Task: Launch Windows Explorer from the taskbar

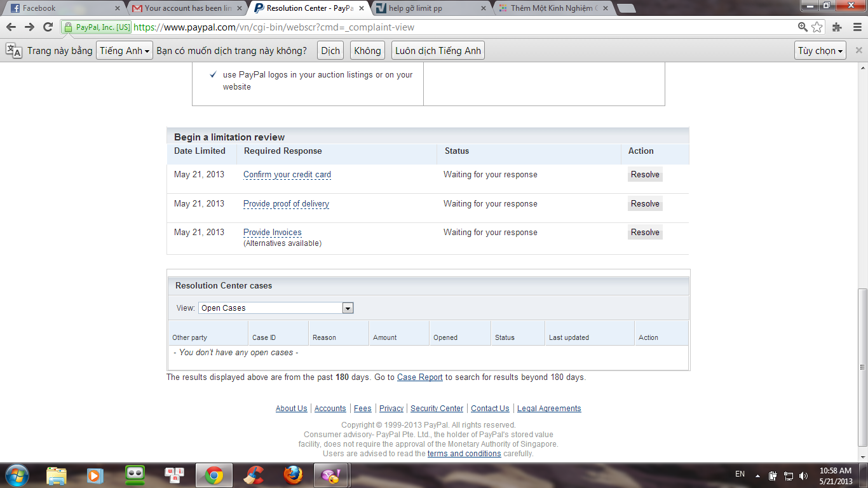Action: click(x=57, y=475)
